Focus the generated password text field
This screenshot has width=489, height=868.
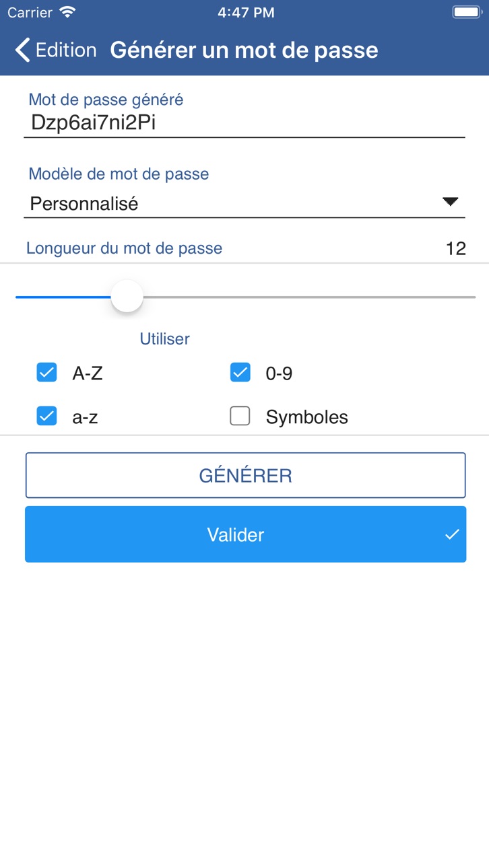pyautogui.click(x=244, y=123)
